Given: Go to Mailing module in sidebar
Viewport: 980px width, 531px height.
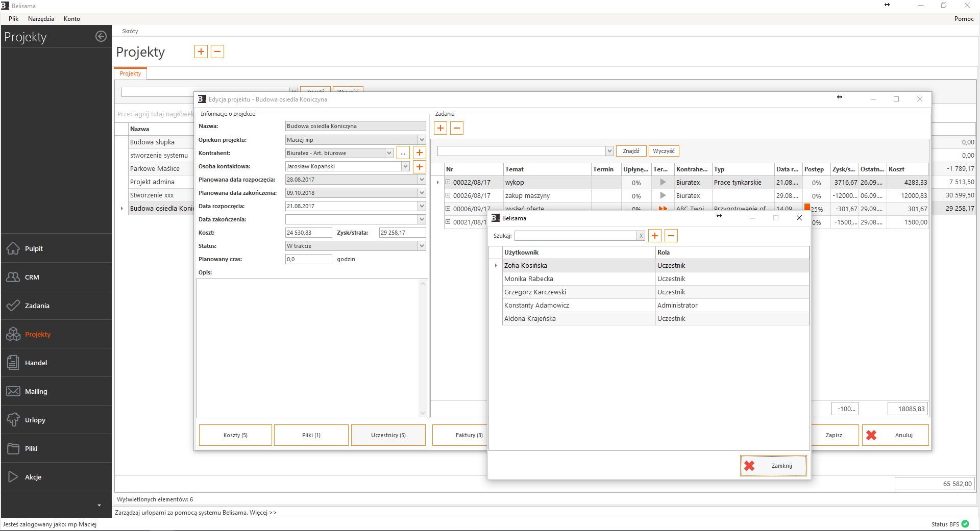Looking at the screenshot, I should click(x=36, y=391).
